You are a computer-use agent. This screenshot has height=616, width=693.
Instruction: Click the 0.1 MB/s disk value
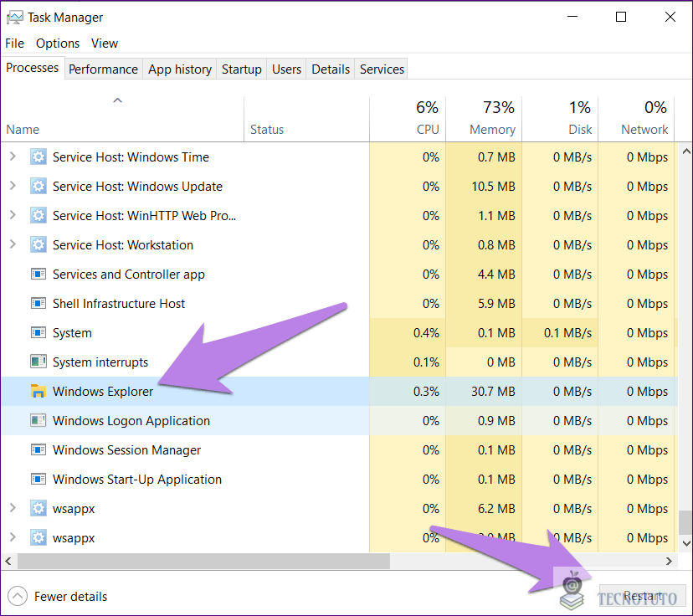[x=567, y=333]
